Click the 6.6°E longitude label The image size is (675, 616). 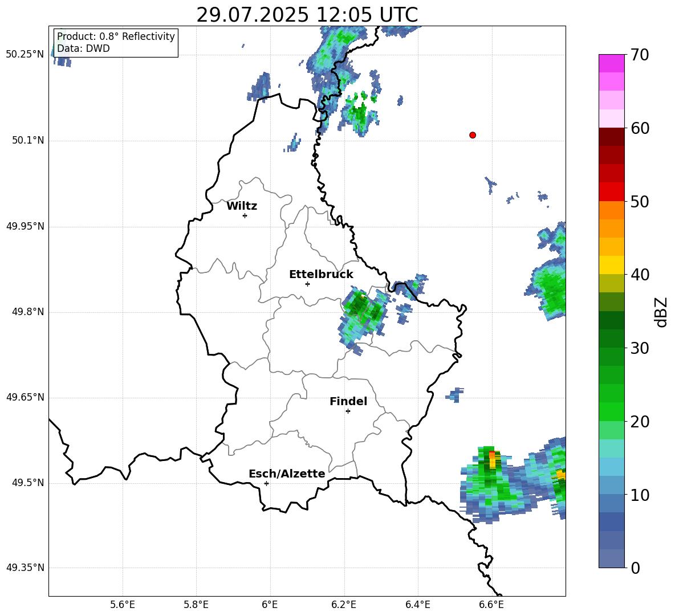point(491,605)
